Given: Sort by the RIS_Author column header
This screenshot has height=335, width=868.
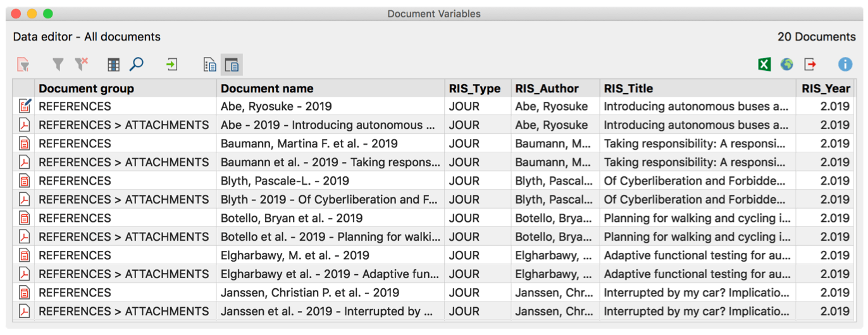Looking at the screenshot, I should 547,88.
